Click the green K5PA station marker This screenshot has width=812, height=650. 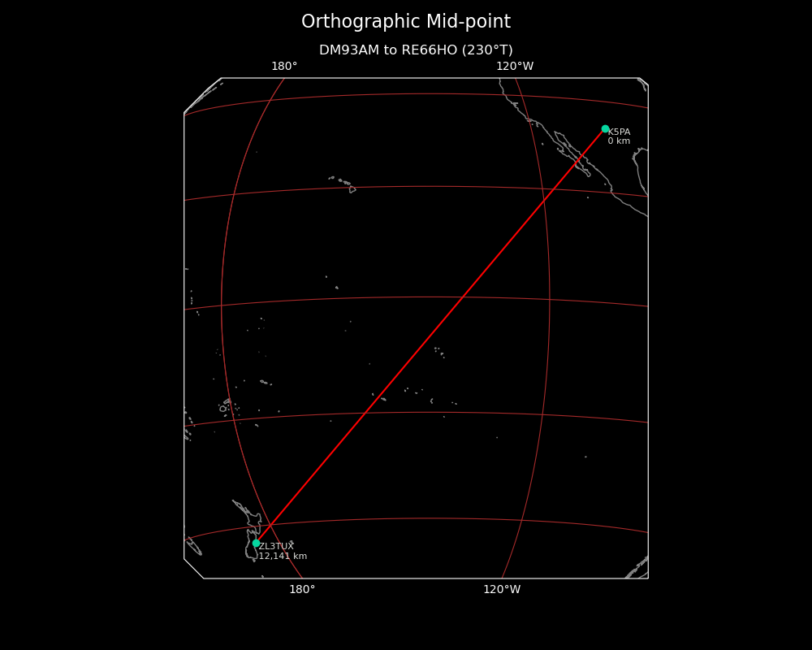point(605,128)
